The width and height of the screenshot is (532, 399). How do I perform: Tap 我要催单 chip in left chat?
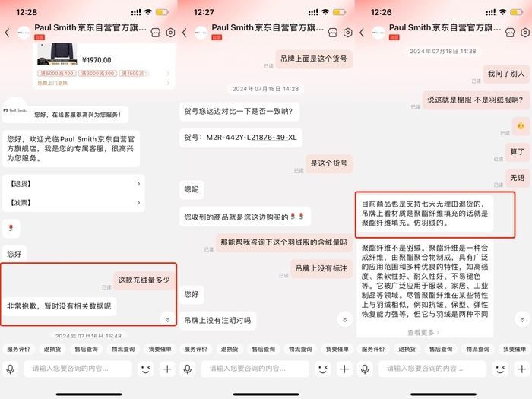[160, 349]
